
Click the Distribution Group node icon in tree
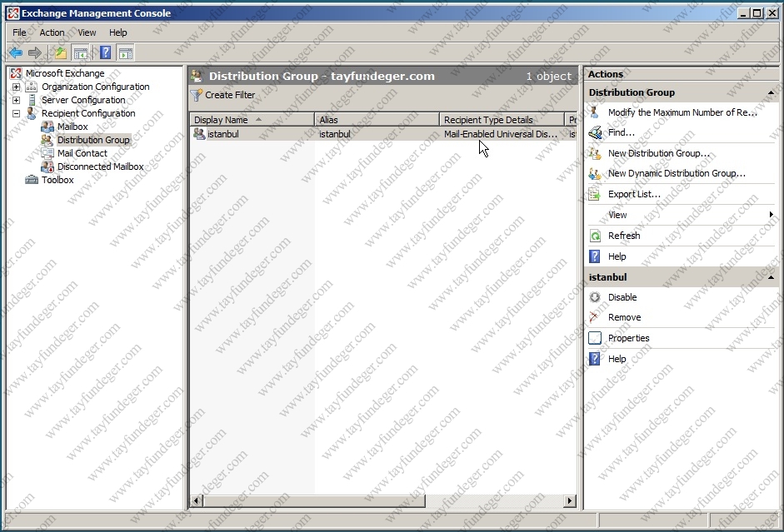click(47, 140)
